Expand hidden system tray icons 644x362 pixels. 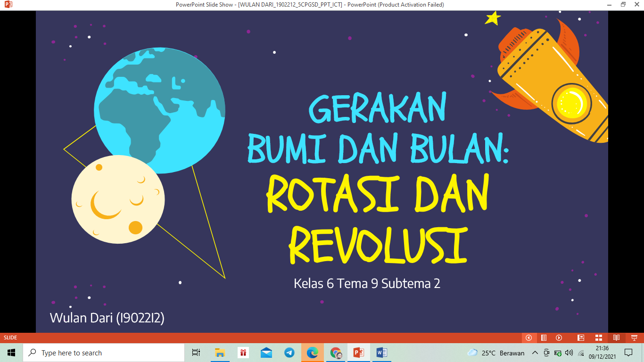pos(535,353)
